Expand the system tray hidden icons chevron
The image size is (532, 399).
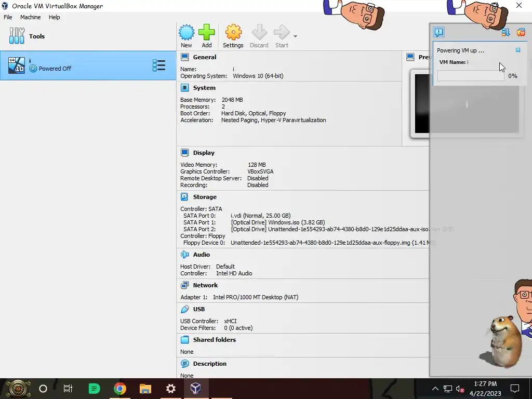tap(435, 389)
